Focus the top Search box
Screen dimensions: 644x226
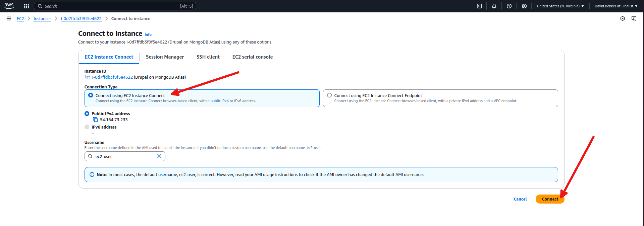pos(115,6)
